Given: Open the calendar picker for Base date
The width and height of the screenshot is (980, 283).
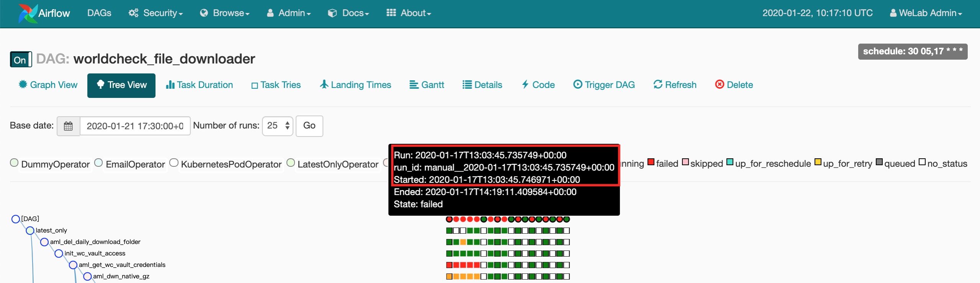Looking at the screenshot, I should point(68,126).
